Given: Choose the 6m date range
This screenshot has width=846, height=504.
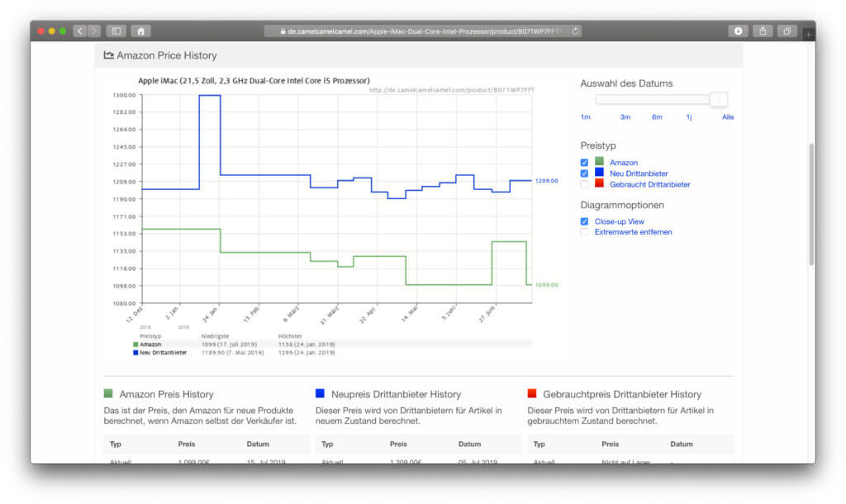Looking at the screenshot, I should point(657,117).
